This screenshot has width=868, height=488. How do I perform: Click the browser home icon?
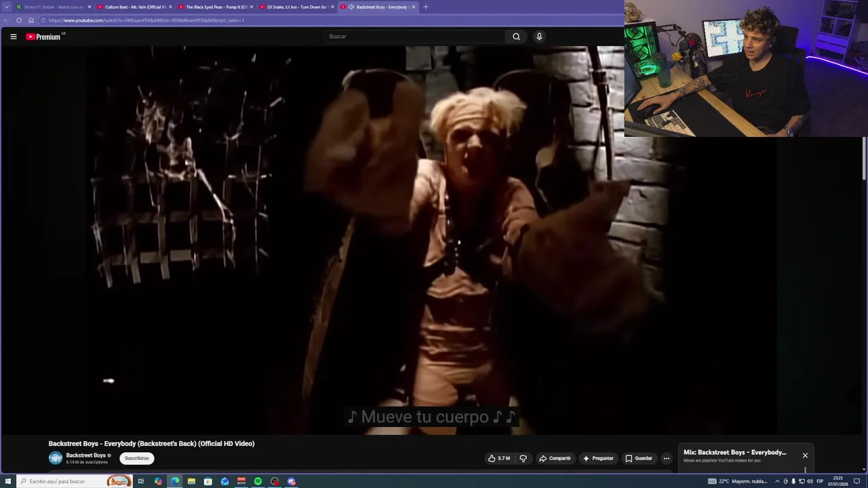[31, 20]
